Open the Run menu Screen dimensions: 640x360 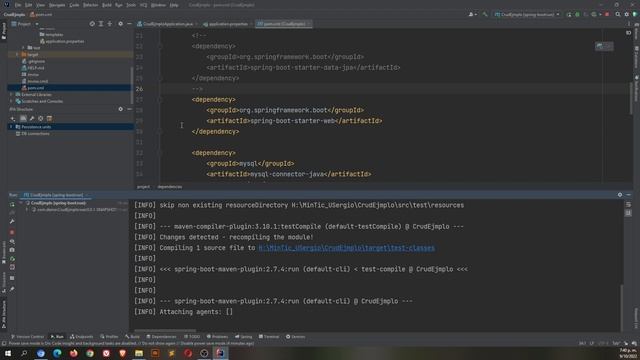(119, 5)
